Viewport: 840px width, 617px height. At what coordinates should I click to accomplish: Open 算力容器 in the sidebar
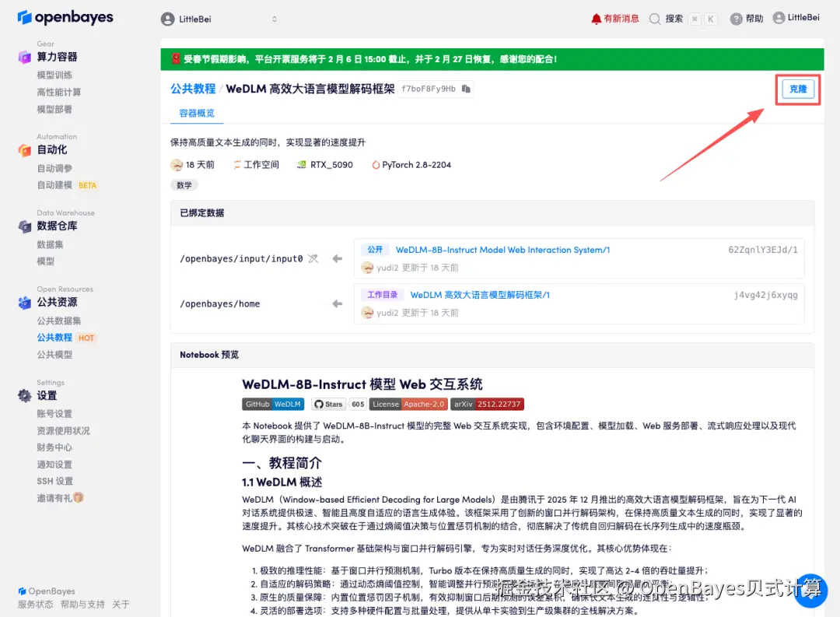pyautogui.click(x=57, y=57)
